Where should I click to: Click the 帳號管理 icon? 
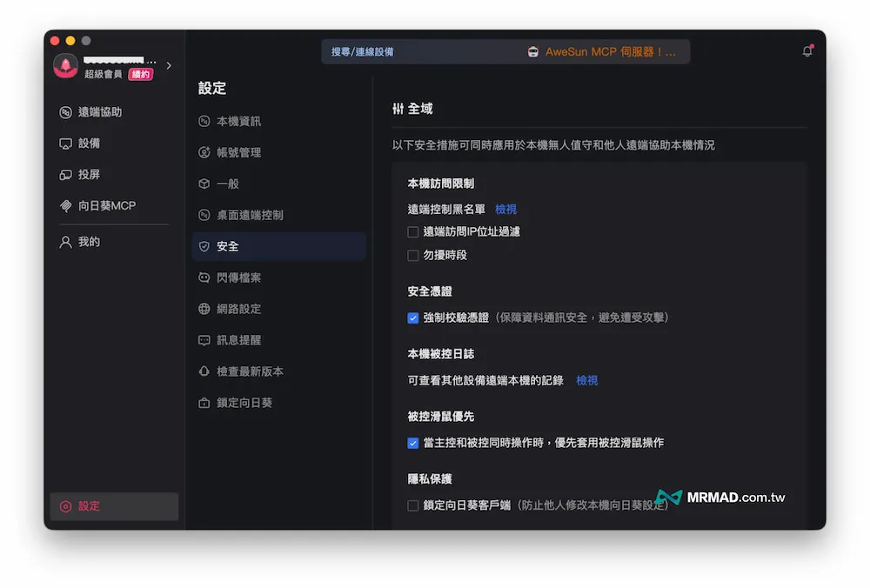tap(204, 152)
